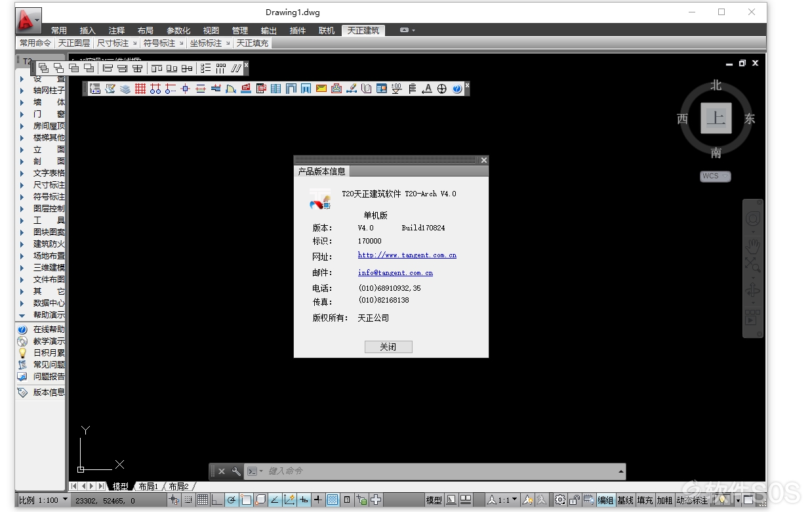Click 常见问题 in sidebar
Screen dimensions: 812x512
click(49, 365)
